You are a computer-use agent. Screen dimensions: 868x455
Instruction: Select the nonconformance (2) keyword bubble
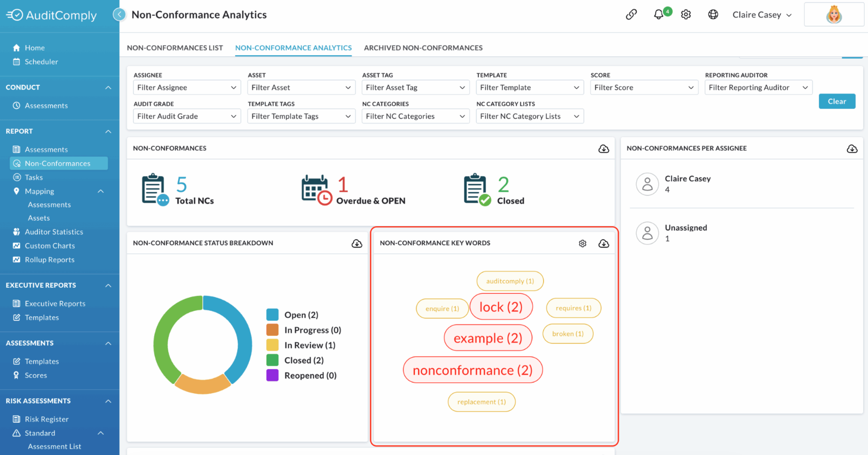click(x=473, y=370)
